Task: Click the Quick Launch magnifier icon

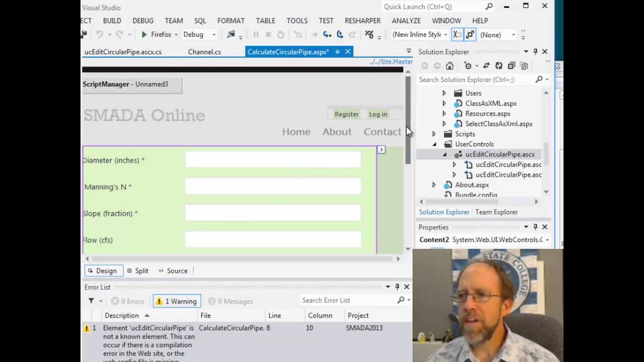Action: pyautogui.click(x=489, y=7)
